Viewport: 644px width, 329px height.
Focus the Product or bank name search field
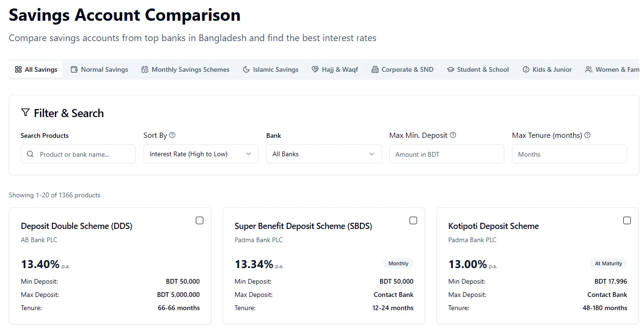pos(78,154)
